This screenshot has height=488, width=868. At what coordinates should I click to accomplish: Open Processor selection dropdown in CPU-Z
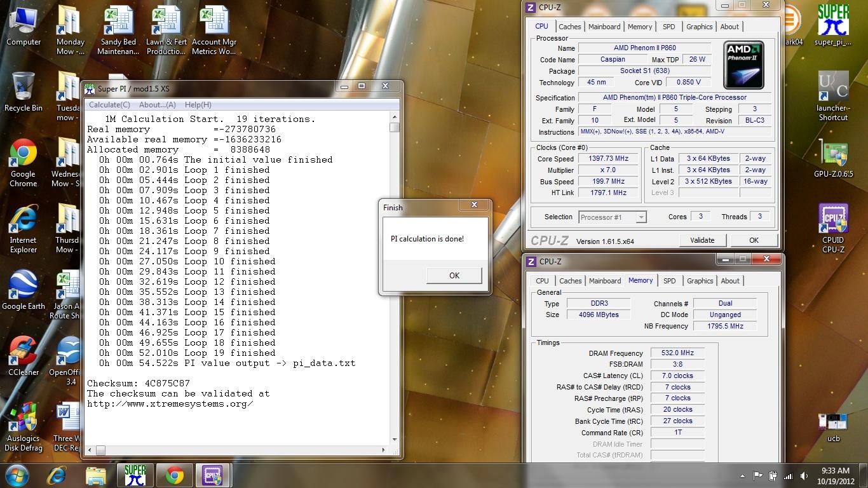pos(612,217)
